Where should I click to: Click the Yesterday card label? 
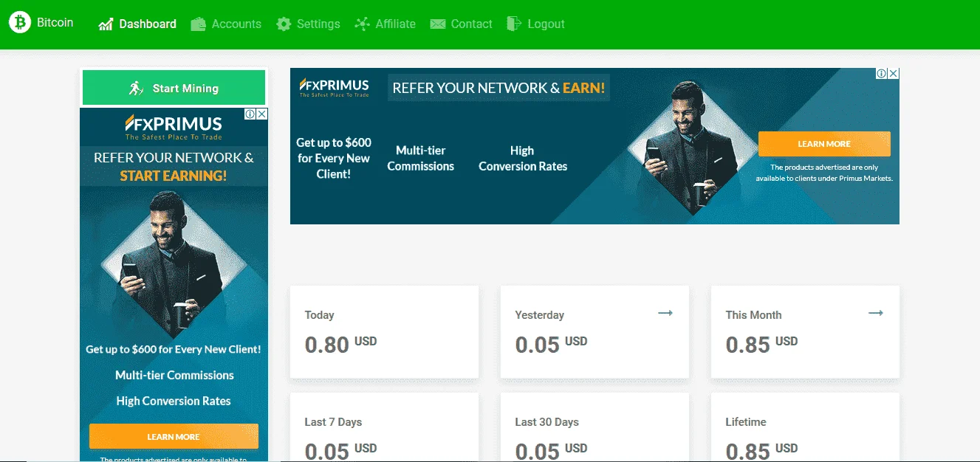pos(539,315)
